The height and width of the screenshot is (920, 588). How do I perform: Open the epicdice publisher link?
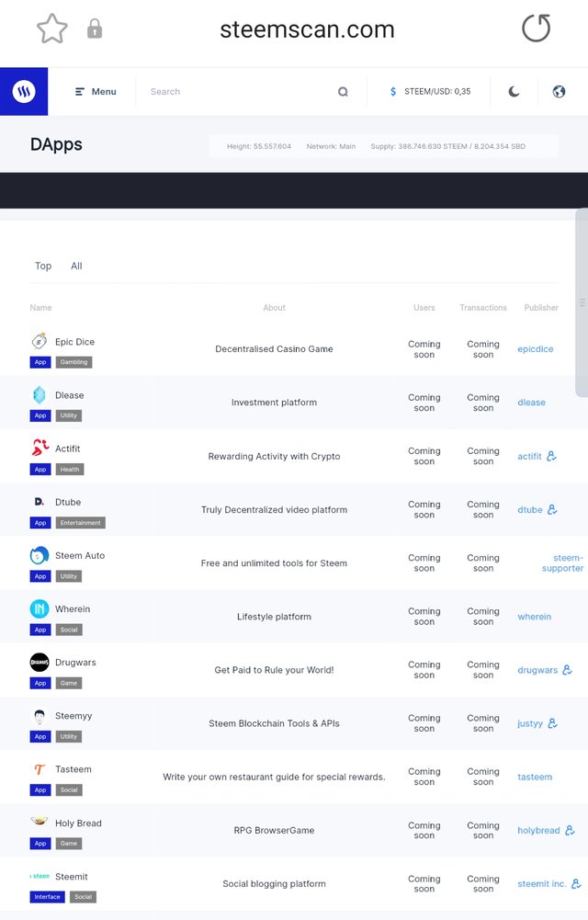536,349
